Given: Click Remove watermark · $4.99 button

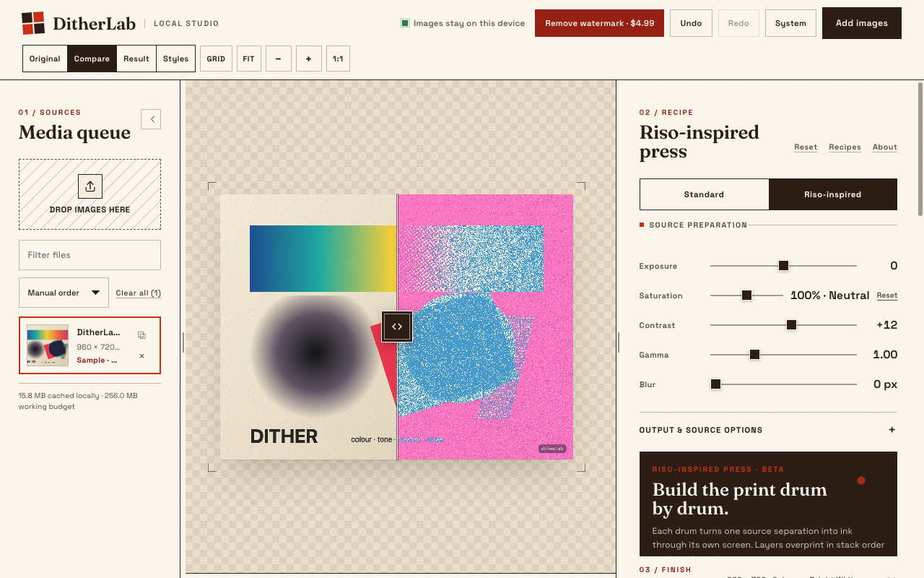Looking at the screenshot, I should tap(599, 23).
